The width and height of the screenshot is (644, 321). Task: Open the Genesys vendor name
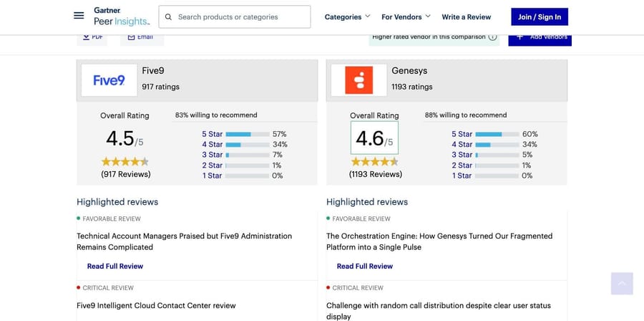[x=409, y=71]
